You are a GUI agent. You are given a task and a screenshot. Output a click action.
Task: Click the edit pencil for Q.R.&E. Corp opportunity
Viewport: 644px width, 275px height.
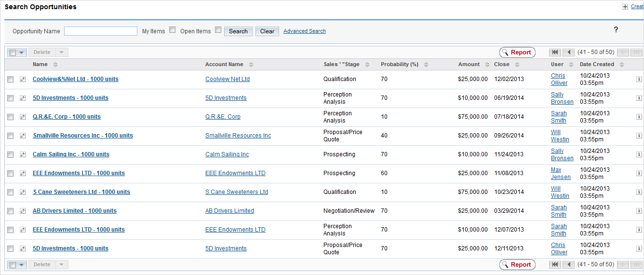(23, 117)
